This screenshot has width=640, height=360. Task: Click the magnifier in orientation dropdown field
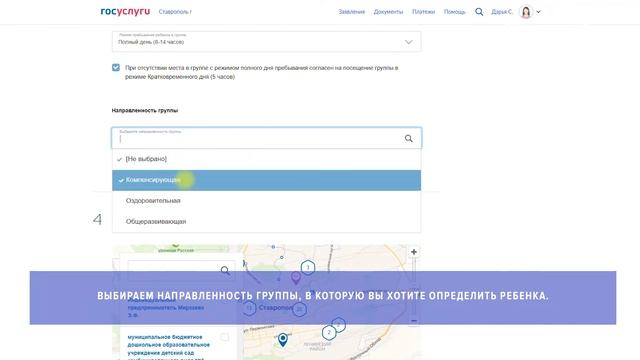pyautogui.click(x=409, y=138)
